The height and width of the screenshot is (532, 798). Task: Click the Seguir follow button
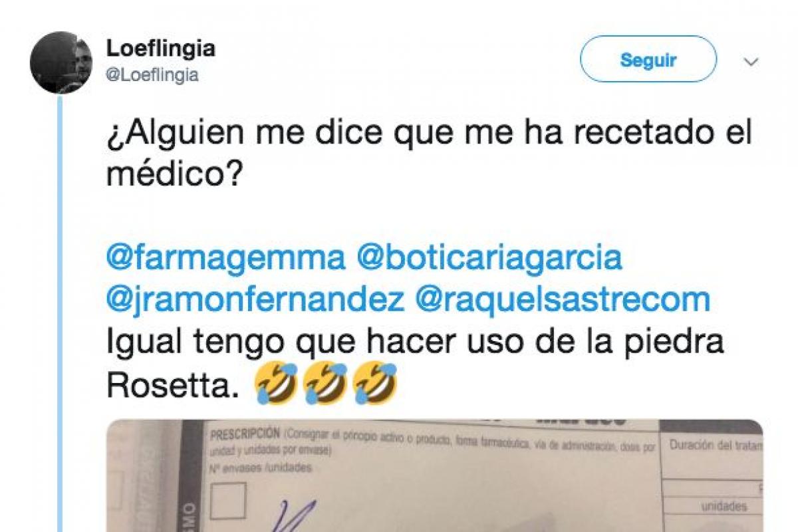point(648,59)
